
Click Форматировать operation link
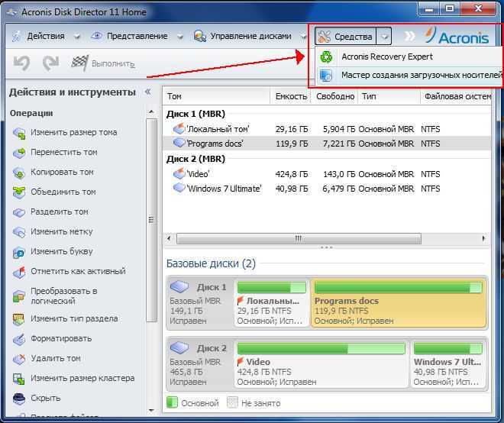pos(61,339)
